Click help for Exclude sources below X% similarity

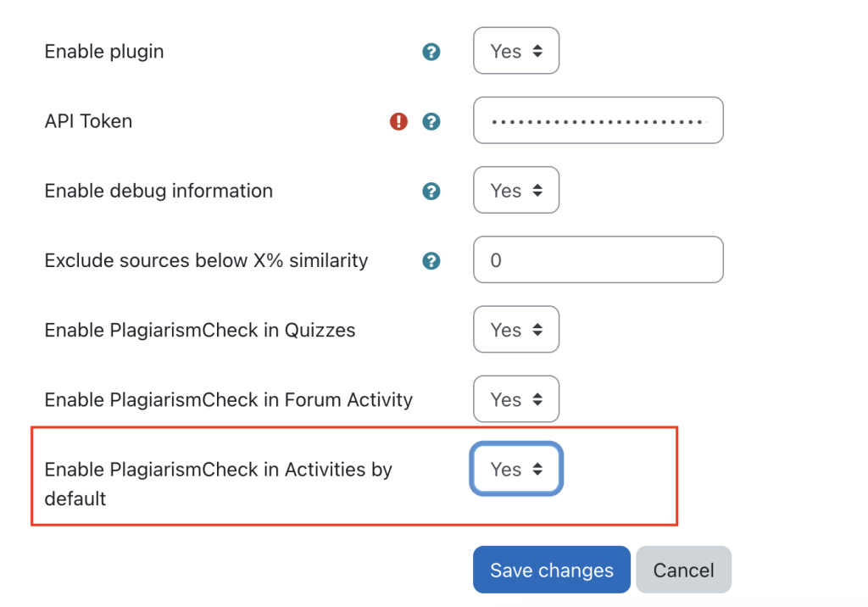[431, 261]
